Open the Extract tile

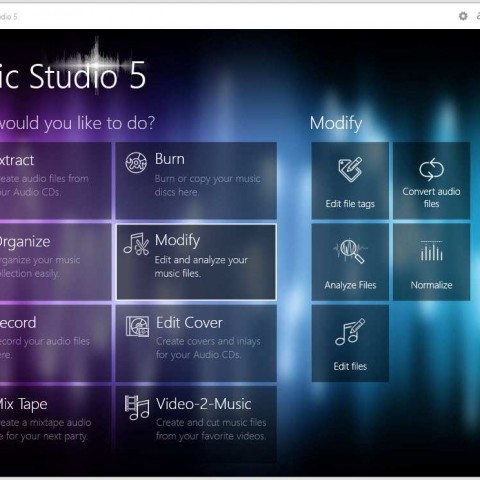(x=55, y=181)
